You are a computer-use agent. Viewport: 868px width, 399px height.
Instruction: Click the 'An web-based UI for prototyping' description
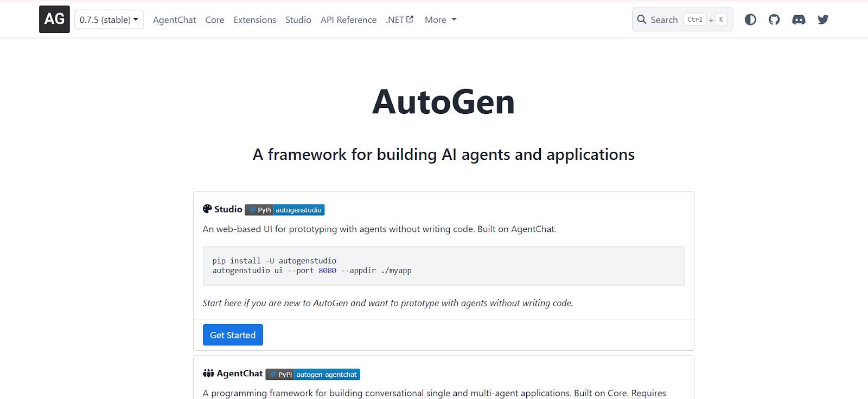(379, 229)
